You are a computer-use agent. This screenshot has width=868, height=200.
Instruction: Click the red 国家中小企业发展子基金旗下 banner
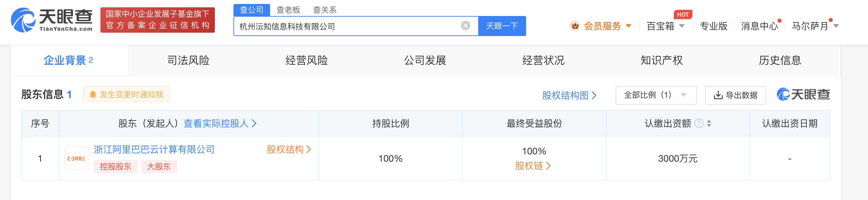click(x=157, y=20)
